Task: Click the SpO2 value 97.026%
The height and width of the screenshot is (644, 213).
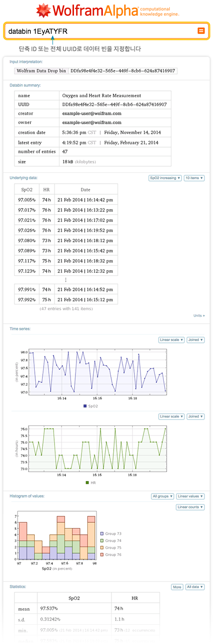Action: [27, 230]
